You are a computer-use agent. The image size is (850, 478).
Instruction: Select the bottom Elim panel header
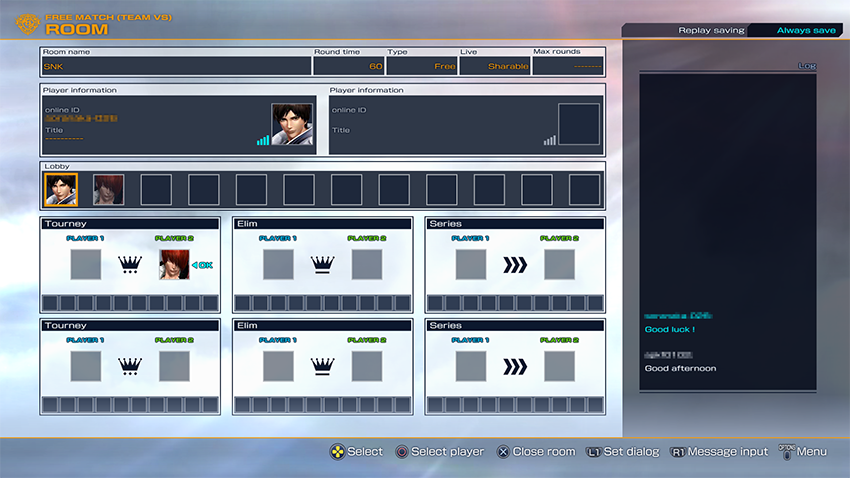pyautogui.click(x=323, y=326)
